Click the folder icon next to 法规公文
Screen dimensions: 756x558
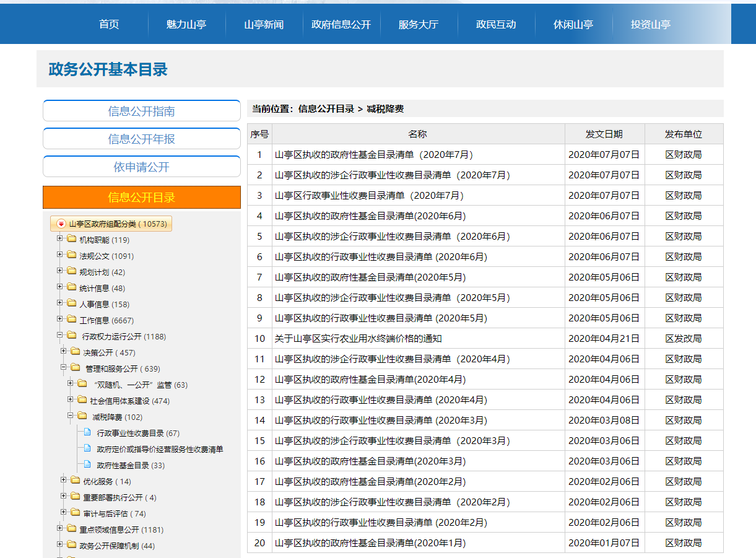71,255
